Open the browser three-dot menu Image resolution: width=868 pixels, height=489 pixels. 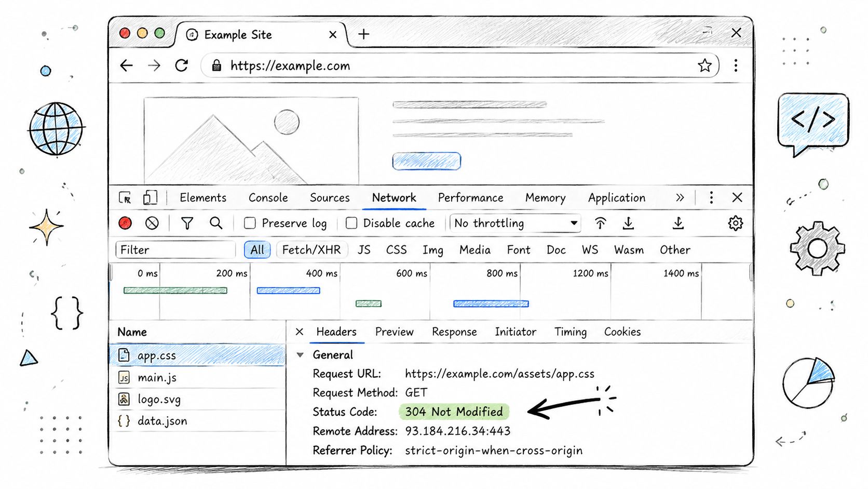(x=736, y=65)
